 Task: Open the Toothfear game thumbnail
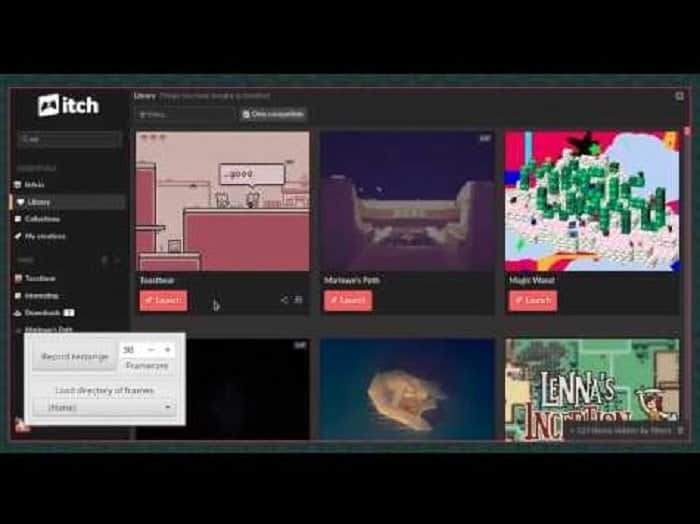point(222,201)
